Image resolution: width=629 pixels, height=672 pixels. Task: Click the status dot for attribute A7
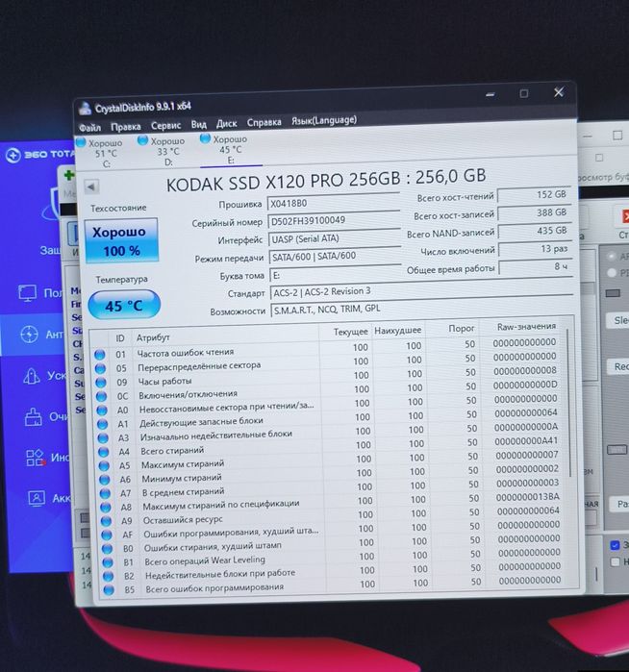click(105, 493)
